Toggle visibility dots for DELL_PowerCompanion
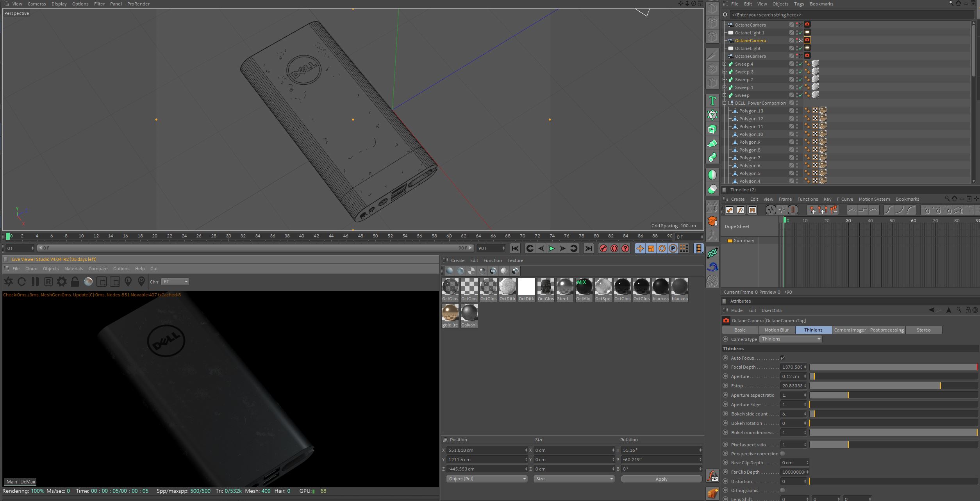 (797, 103)
